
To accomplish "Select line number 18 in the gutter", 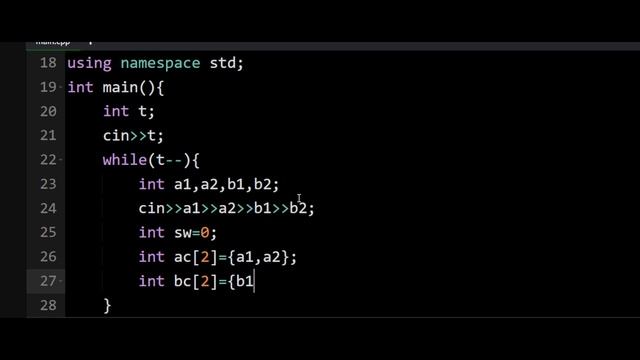I will pos(48,63).
